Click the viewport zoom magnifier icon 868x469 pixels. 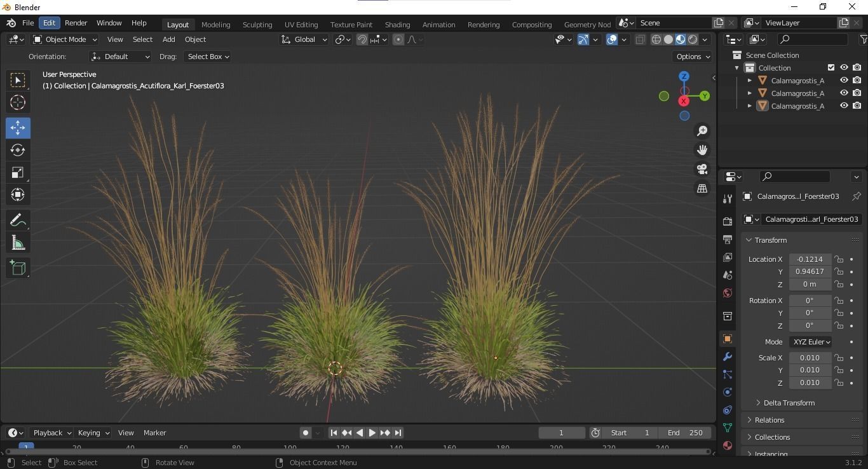click(702, 131)
